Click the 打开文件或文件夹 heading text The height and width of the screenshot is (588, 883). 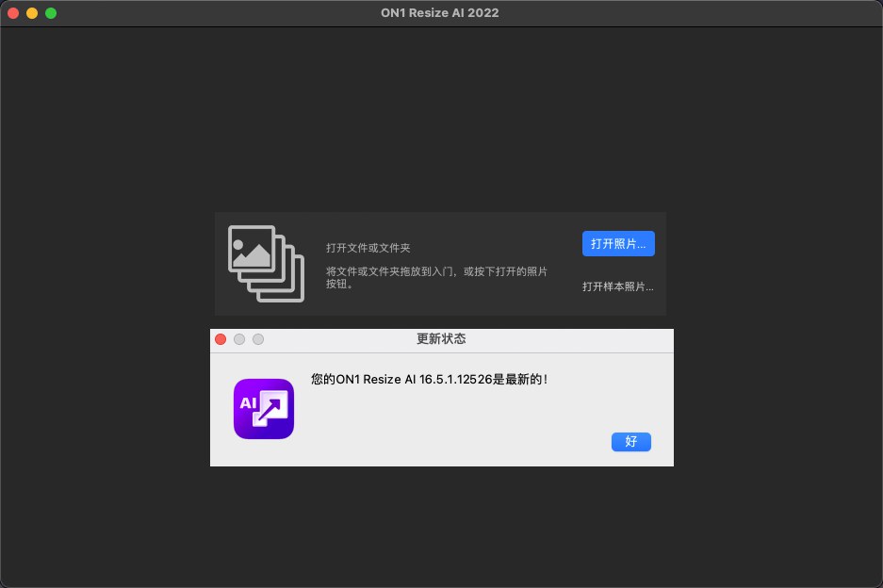tap(368, 248)
